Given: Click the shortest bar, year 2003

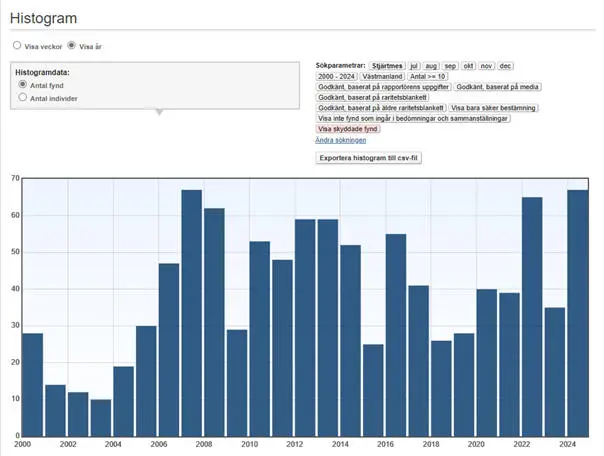Looking at the screenshot, I should [100, 417].
